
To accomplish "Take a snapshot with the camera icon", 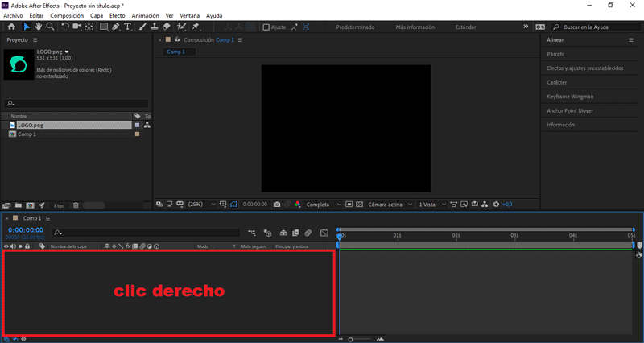I will click(x=277, y=205).
